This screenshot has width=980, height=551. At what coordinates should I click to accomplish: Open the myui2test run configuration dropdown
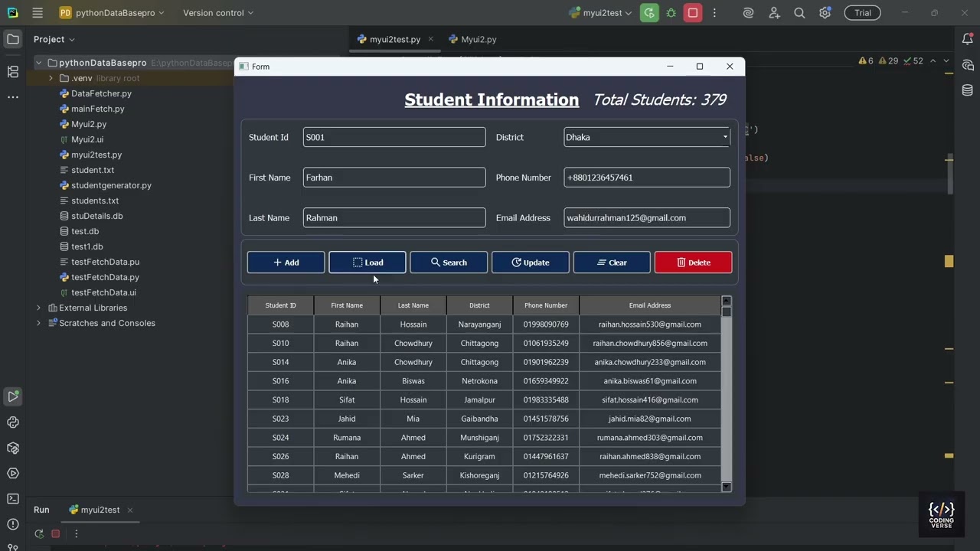click(x=601, y=13)
